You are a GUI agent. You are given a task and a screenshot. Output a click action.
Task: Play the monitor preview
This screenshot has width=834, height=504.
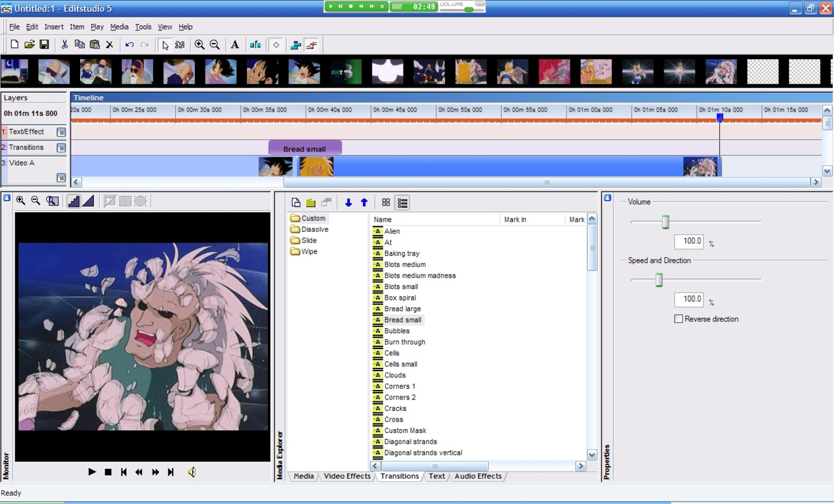[x=92, y=472]
